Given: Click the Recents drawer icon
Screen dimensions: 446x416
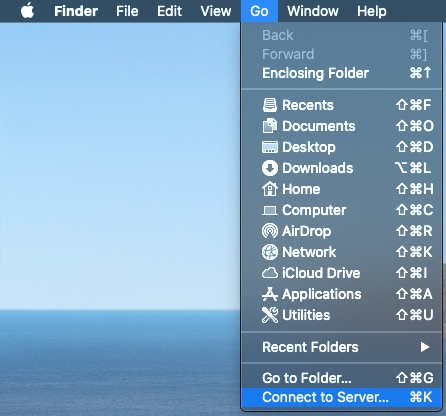Looking at the screenshot, I should tap(270, 105).
